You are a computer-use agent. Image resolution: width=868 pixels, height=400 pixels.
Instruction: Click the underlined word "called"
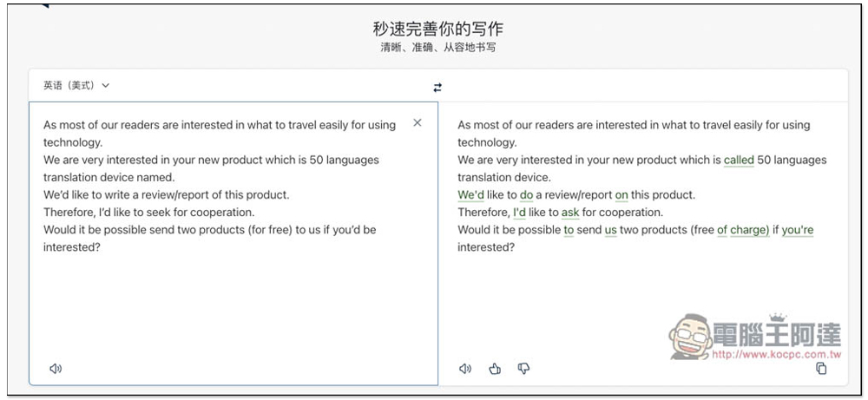[x=739, y=160]
